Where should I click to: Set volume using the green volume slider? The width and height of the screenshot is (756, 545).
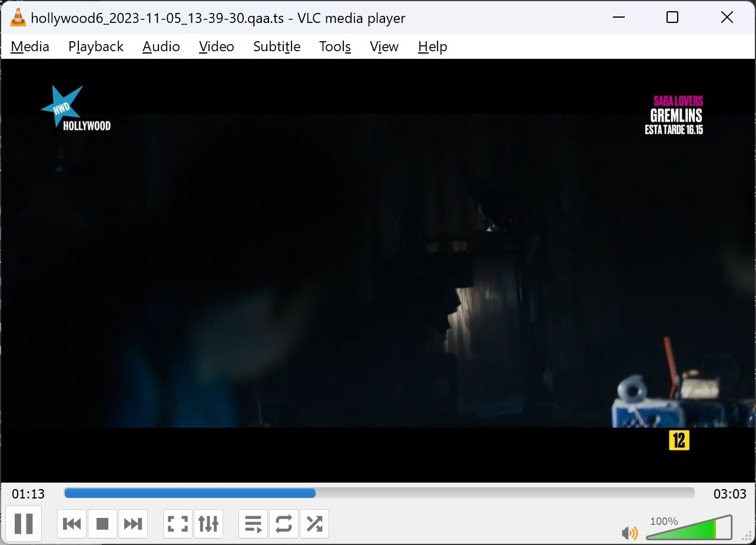[x=689, y=528]
